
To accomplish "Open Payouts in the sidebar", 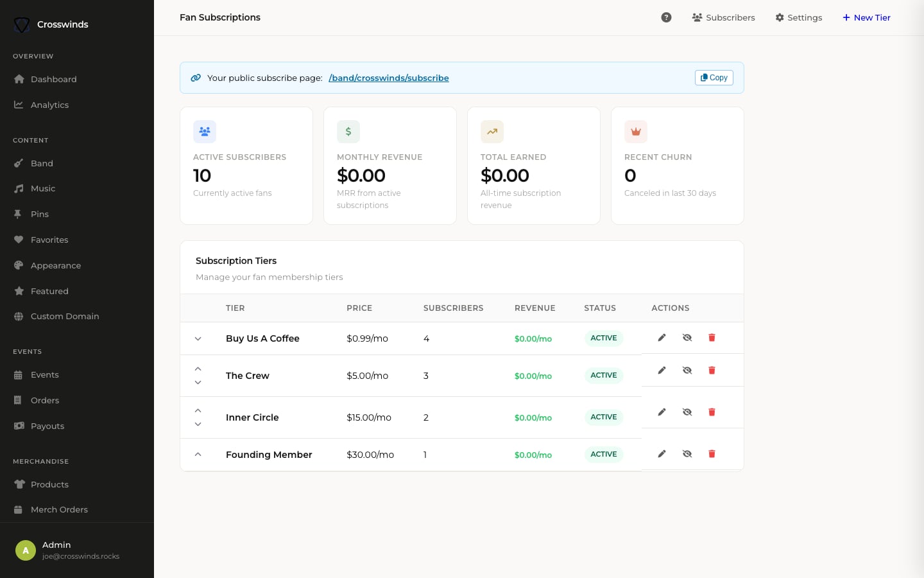I will click(77, 426).
